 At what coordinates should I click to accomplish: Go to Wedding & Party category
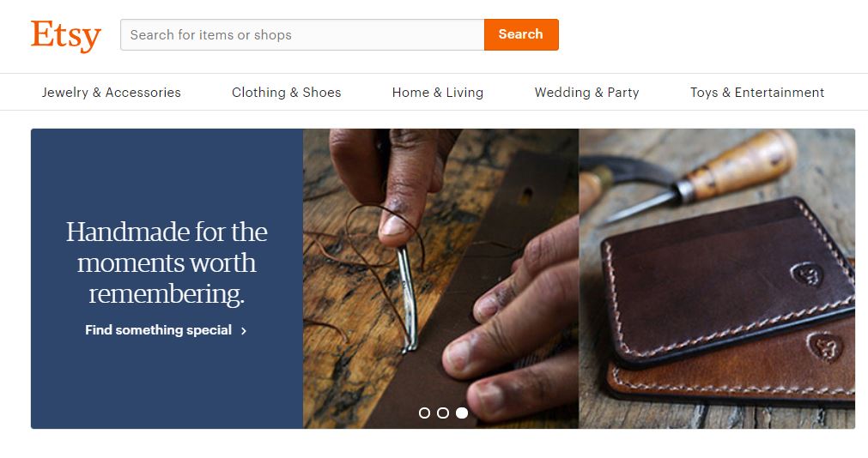586,93
